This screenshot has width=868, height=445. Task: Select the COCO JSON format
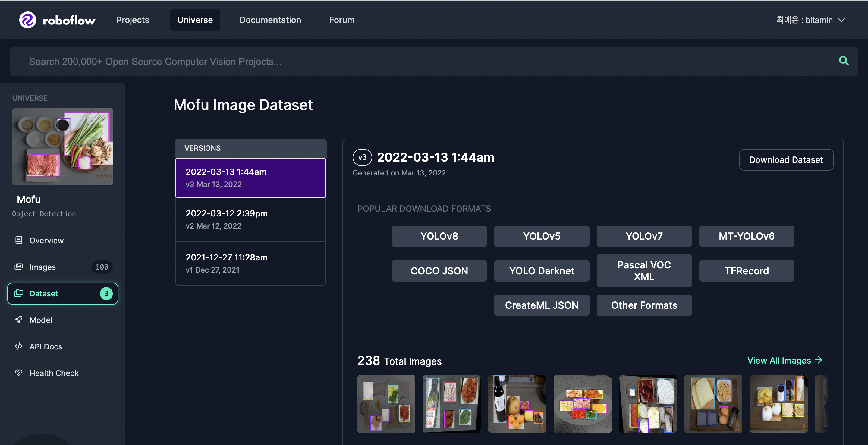tap(439, 271)
